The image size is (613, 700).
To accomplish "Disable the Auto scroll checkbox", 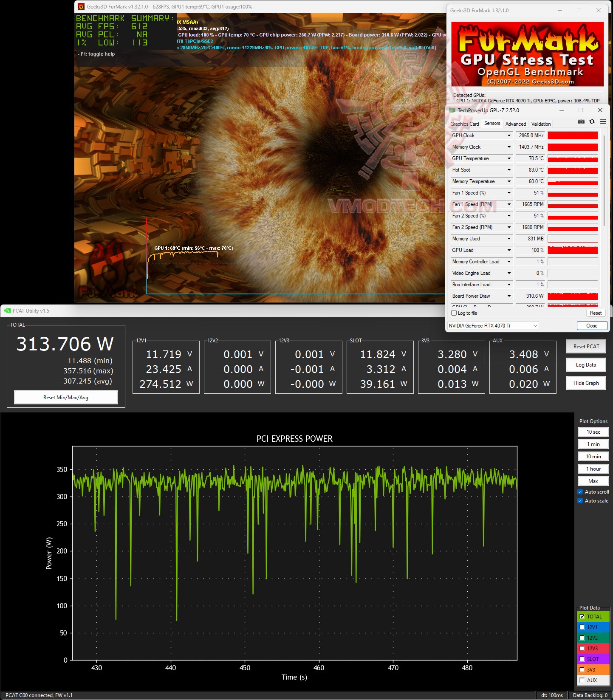I will 580,492.
